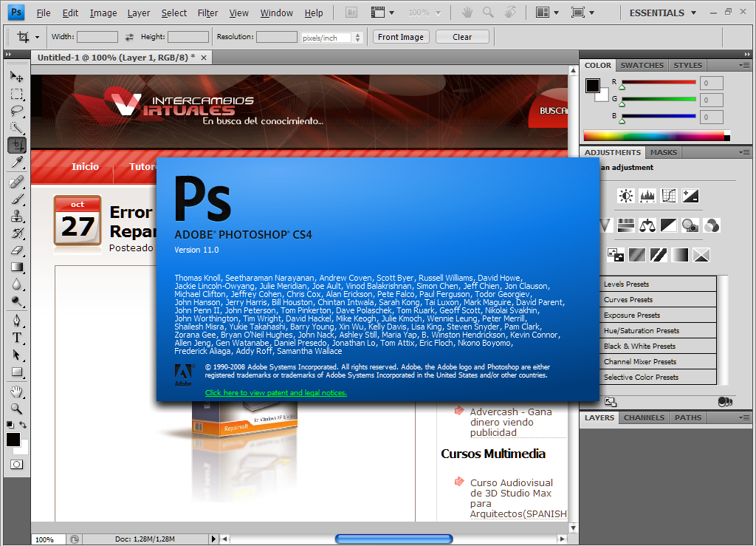Viewport: 756px width, 546px height.
Task: Click the Resolution input field
Action: 276,37
